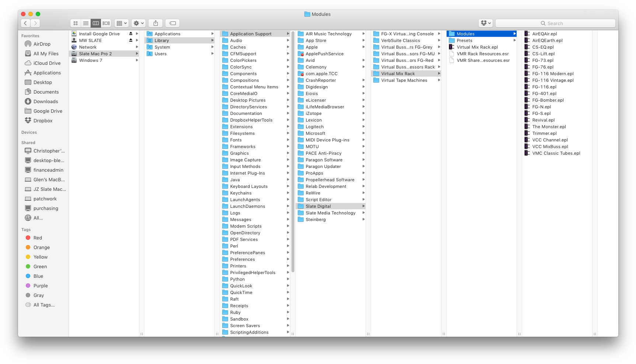Select The Monster.epl file
Image resolution: width=636 pixels, height=364 pixels.
(x=545, y=126)
